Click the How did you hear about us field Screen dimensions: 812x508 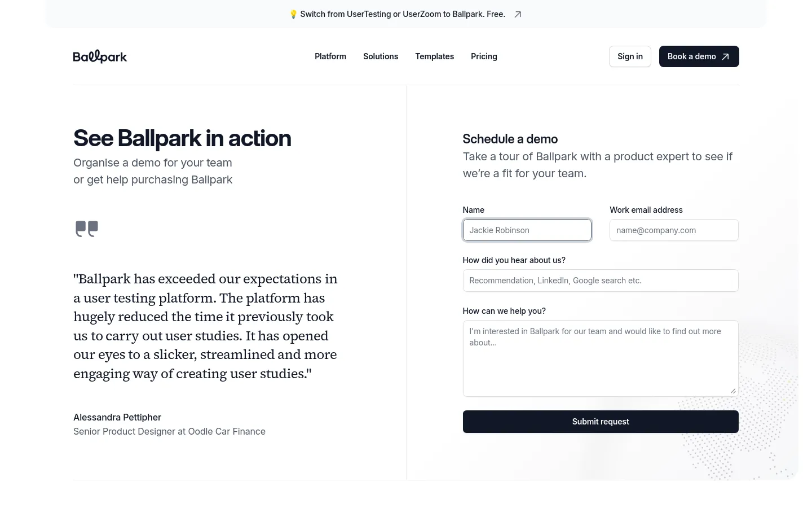tap(601, 281)
